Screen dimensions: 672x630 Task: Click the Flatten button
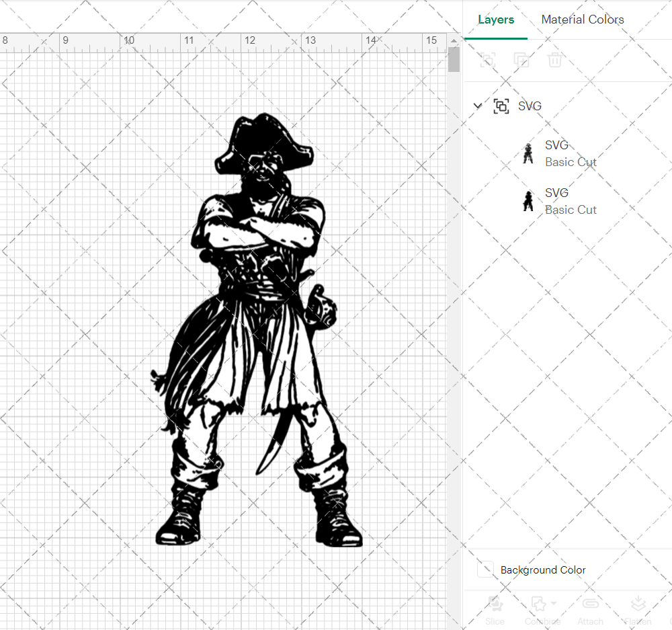pos(638,611)
